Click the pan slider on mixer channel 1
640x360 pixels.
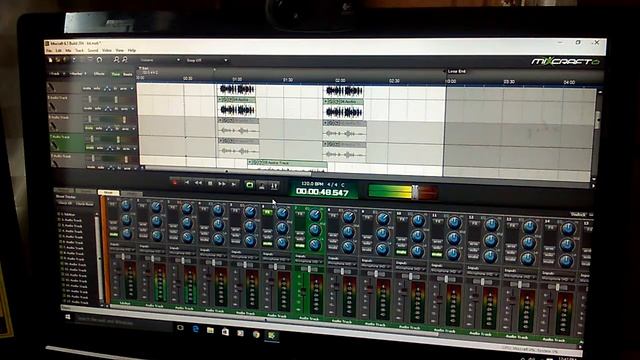coord(123,257)
